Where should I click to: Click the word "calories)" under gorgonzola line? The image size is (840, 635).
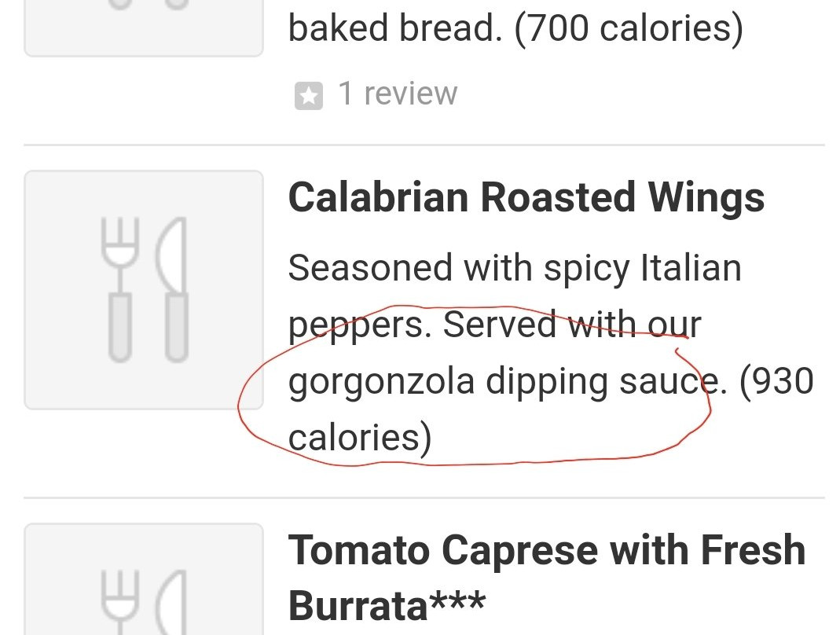tap(360, 438)
